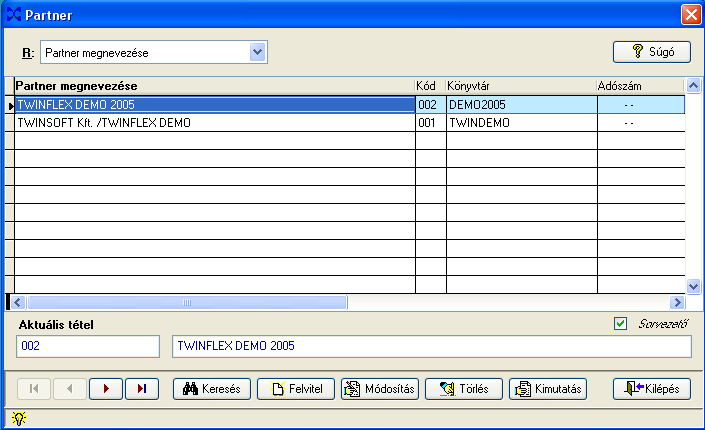Go to the first record
The width and height of the screenshot is (705, 430).
34,389
